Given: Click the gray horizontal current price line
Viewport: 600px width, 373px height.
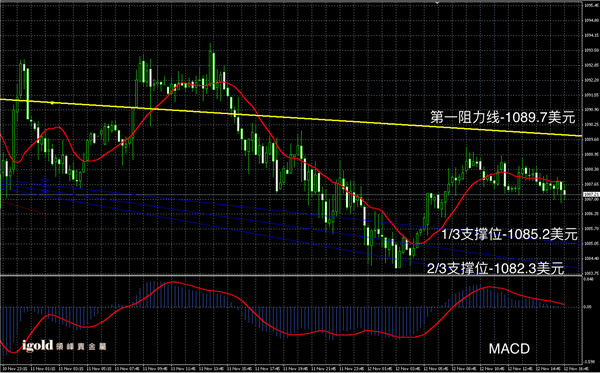Looking at the screenshot, I should pyautogui.click(x=291, y=195).
